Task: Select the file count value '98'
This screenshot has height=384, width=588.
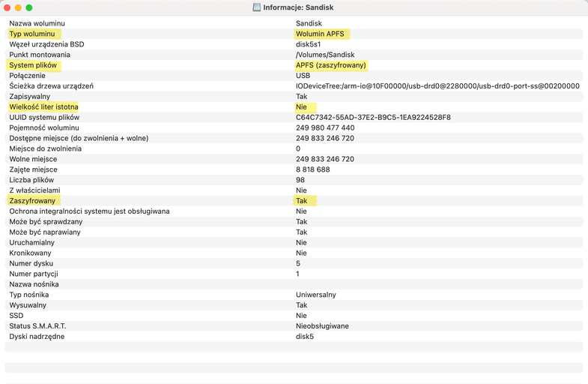Action: 300,180
